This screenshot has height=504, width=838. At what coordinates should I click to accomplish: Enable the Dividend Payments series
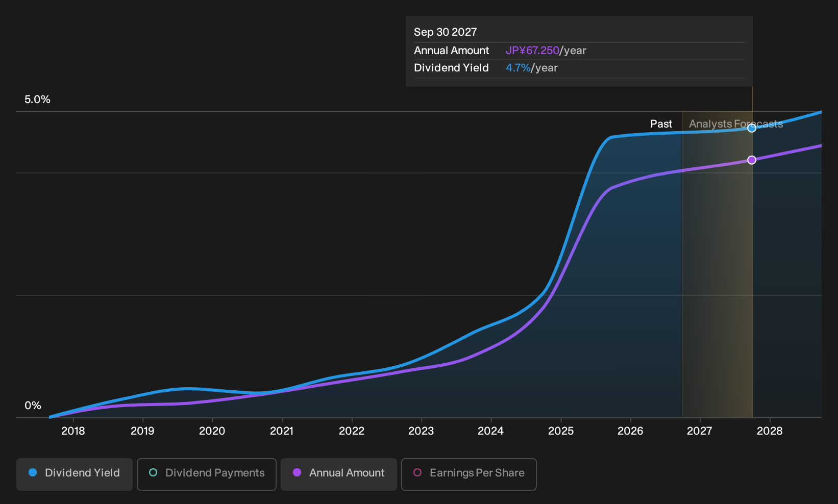207,474
